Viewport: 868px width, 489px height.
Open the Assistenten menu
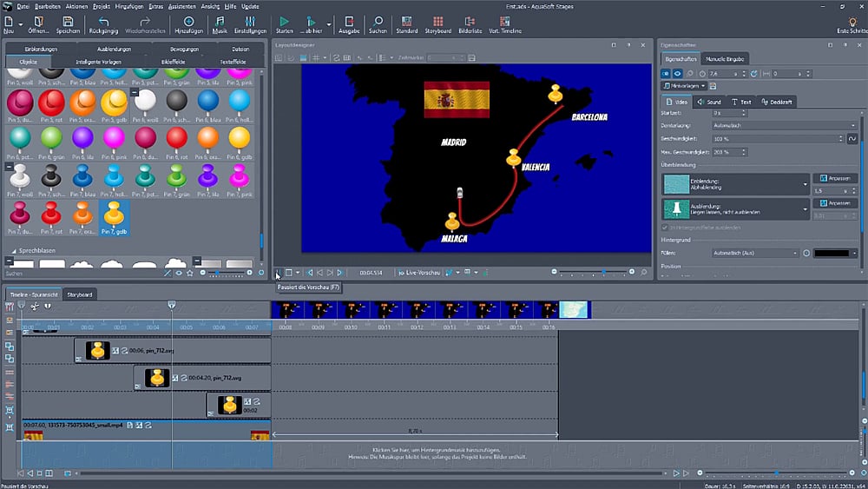point(182,6)
